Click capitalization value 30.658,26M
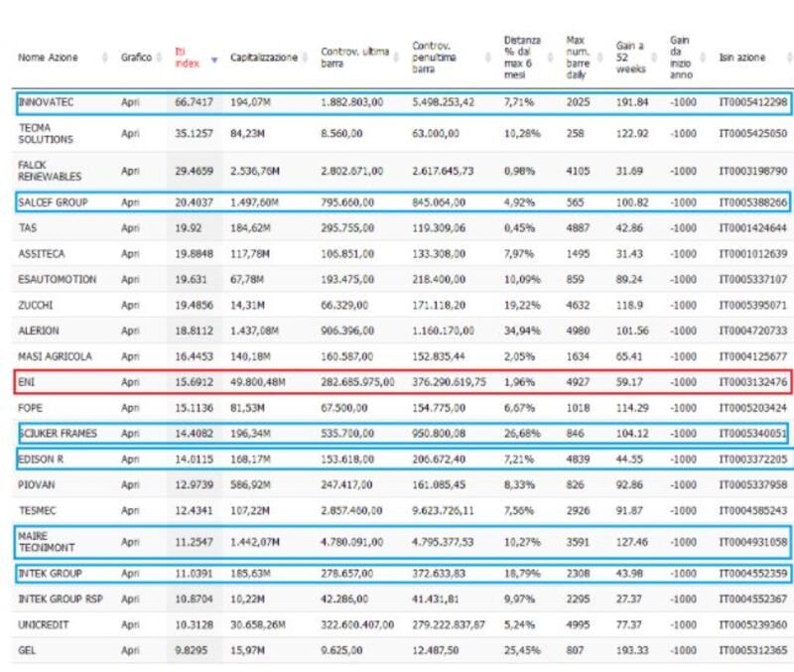 (258, 625)
